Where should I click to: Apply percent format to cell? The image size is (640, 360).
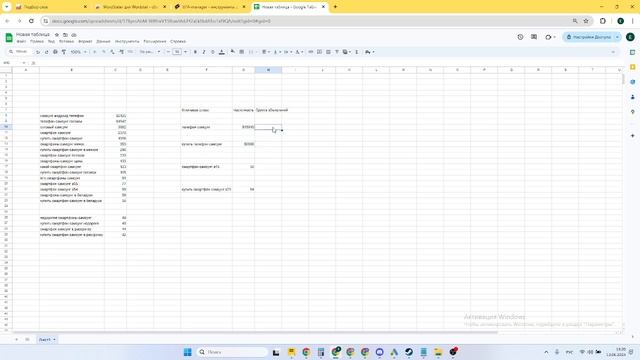coord(104,52)
